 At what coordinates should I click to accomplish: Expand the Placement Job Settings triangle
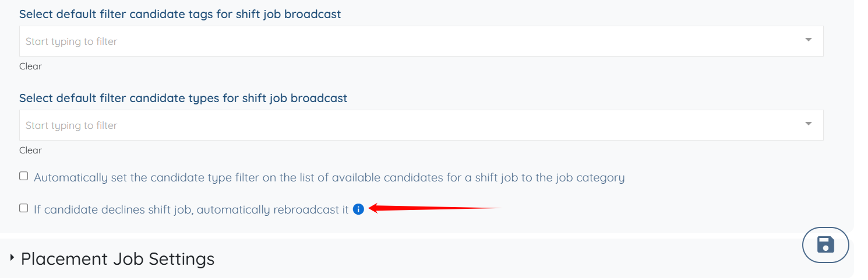click(12, 257)
